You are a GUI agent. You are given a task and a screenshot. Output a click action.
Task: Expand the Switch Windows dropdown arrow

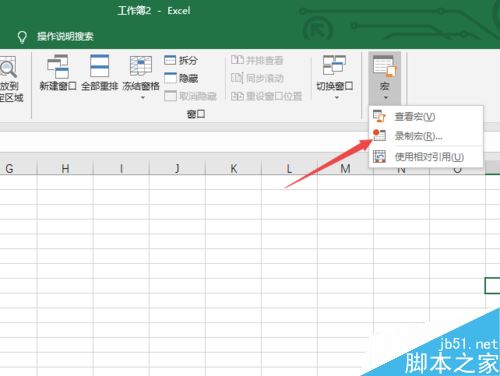[x=337, y=98]
